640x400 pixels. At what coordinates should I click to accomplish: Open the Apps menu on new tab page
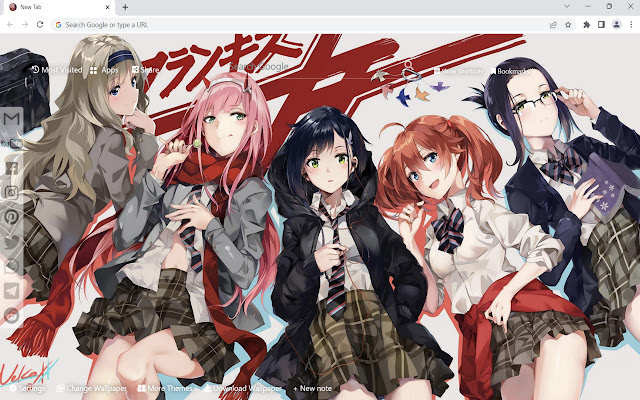tap(104, 70)
